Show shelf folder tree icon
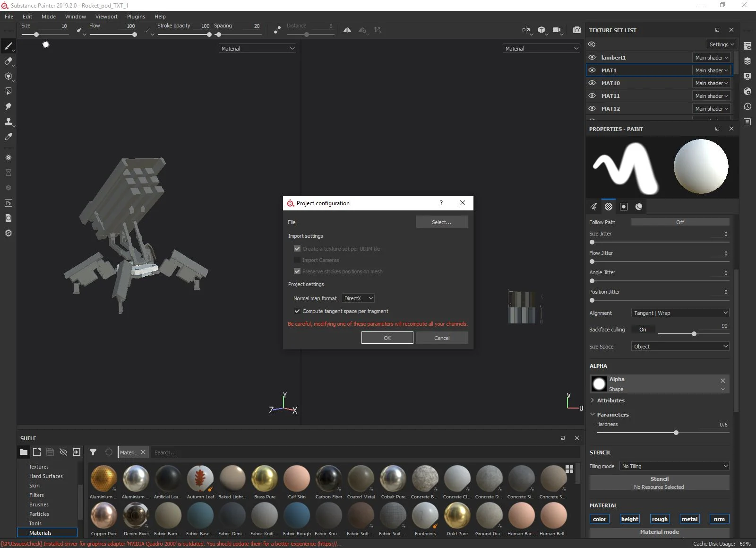756x548 pixels. [23, 452]
